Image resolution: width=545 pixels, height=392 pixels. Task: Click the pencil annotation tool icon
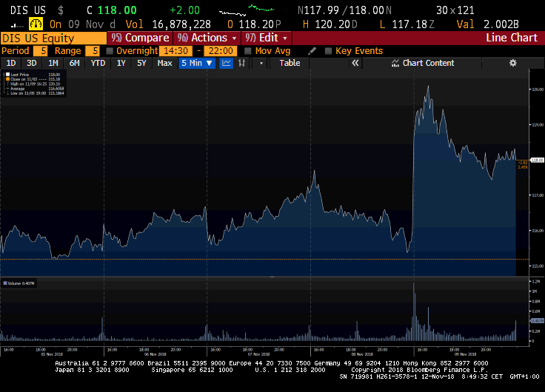click(x=312, y=51)
